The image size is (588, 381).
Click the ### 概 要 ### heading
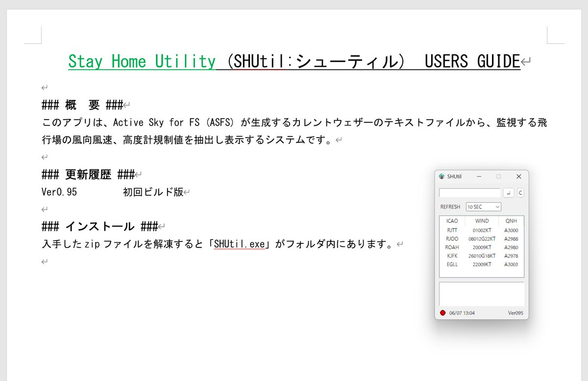pyautogui.click(x=82, y=105)
